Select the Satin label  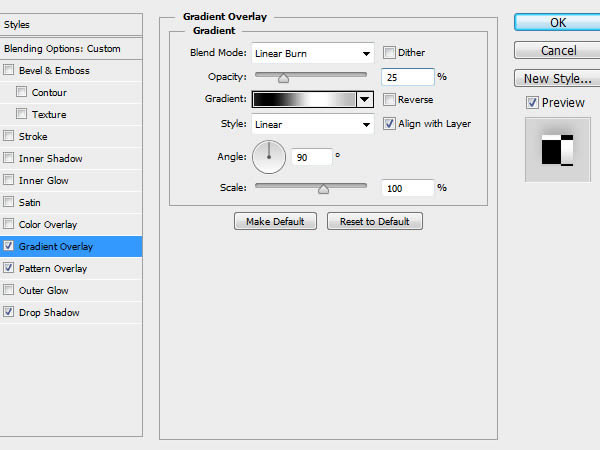point(29,202)
